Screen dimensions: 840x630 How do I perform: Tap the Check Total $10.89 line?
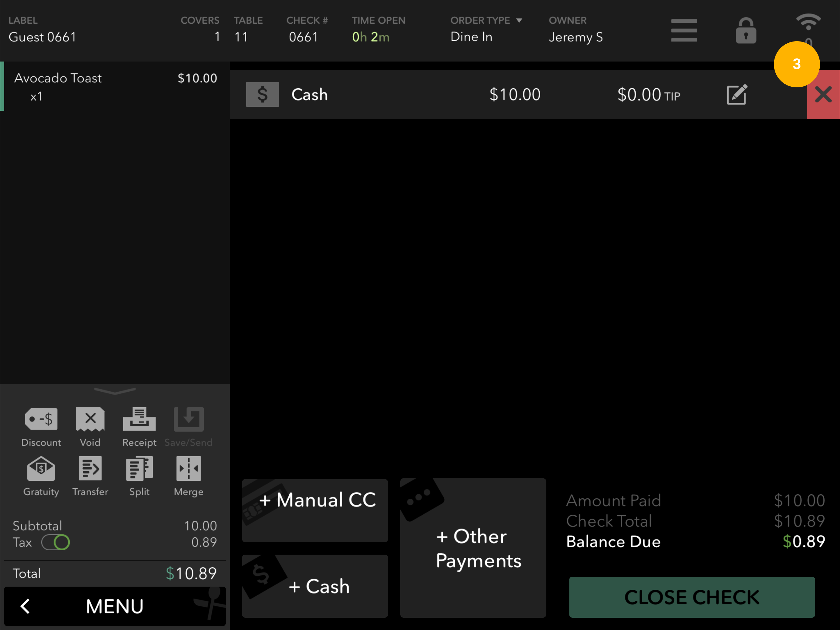(695, 521)
